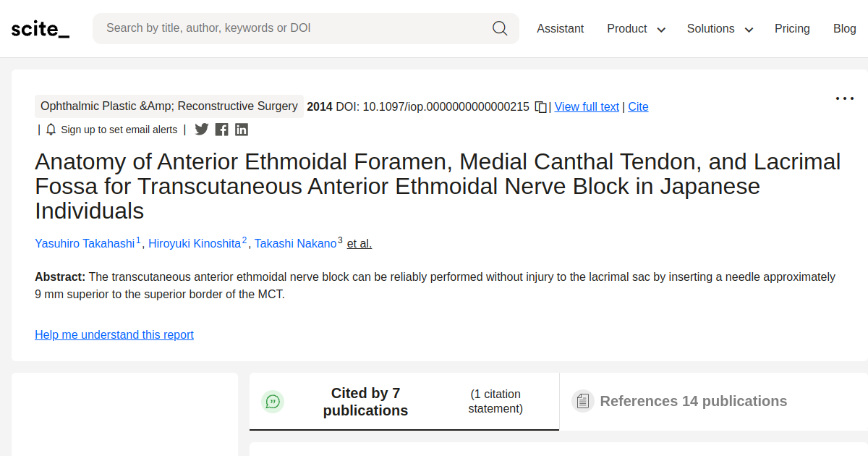Switch to the Cited by 7 publications tab

(365, 400)
